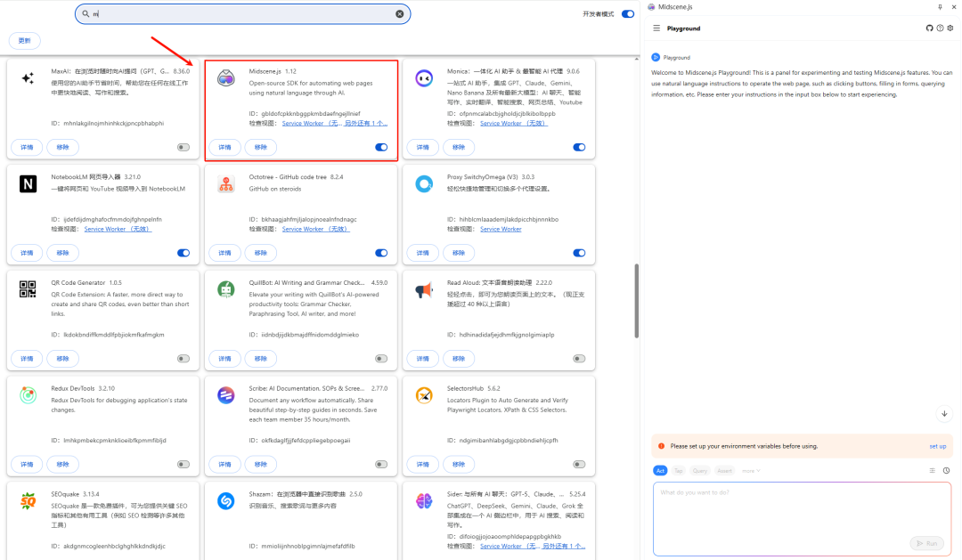Click the QuillBot extension icon

click(225, 289)
